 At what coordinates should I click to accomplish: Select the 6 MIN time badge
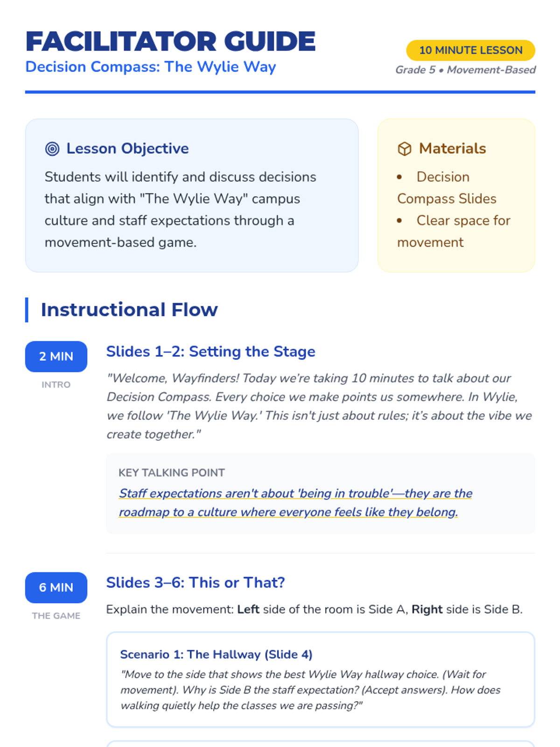click(x=56, y=587)
